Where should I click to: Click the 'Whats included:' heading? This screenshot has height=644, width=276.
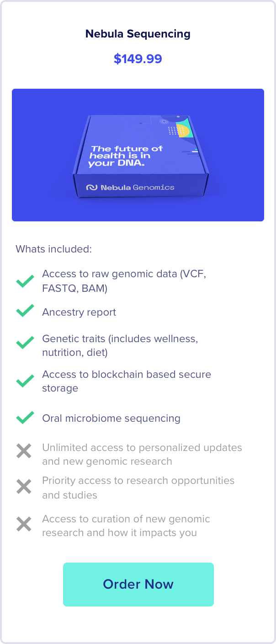tap(54, 249)
